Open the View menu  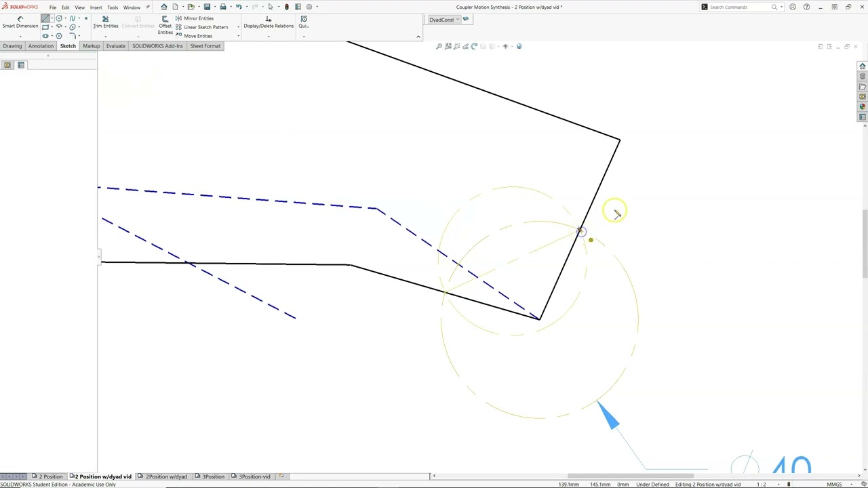tap(79, 7)
